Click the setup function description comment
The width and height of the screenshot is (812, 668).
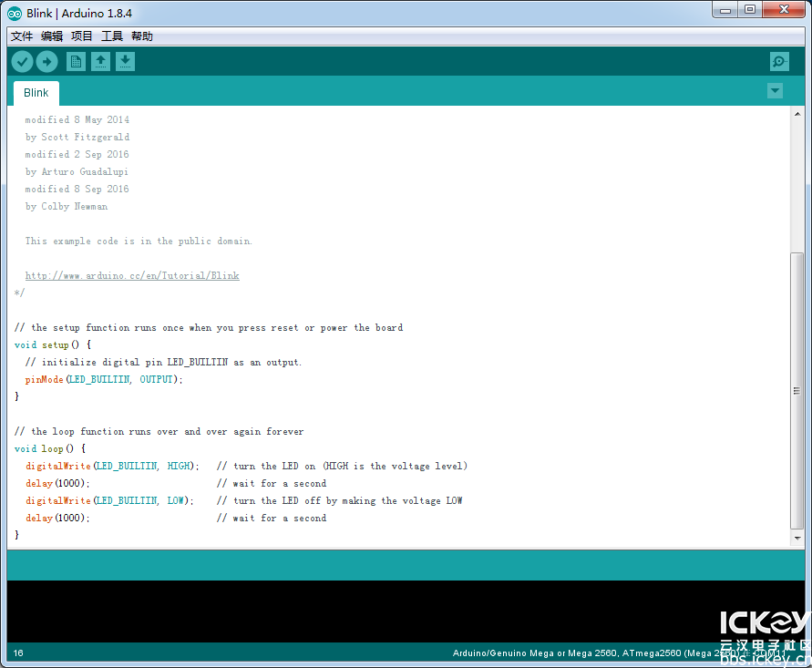point(208,328)
